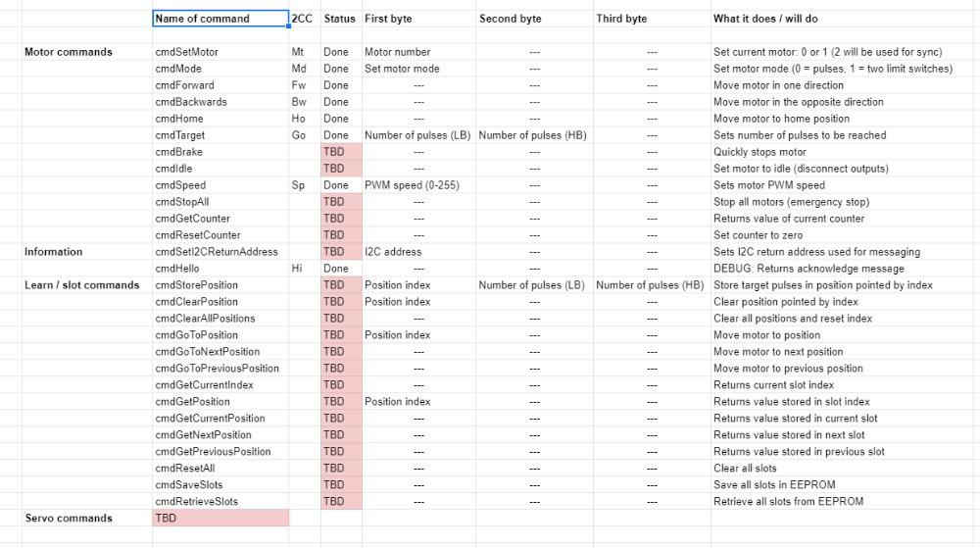The image size is (980, 548).
Task: Select the cmdClearPosition cell
Action: pos(220,302)
